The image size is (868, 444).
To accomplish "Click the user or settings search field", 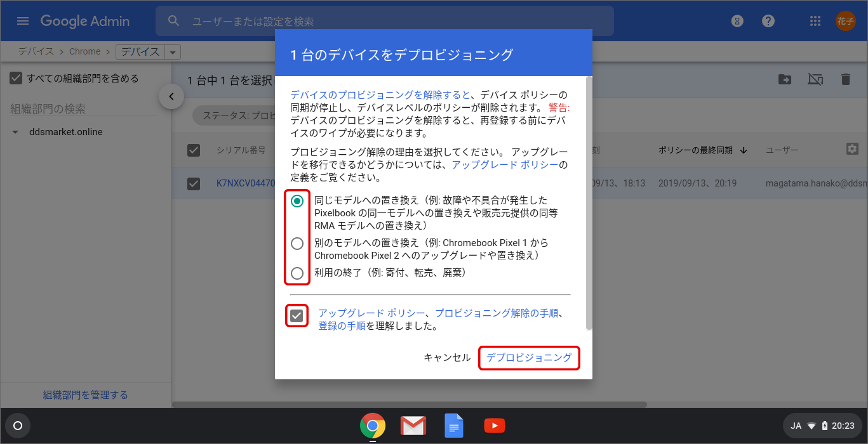I will point(394,22).
